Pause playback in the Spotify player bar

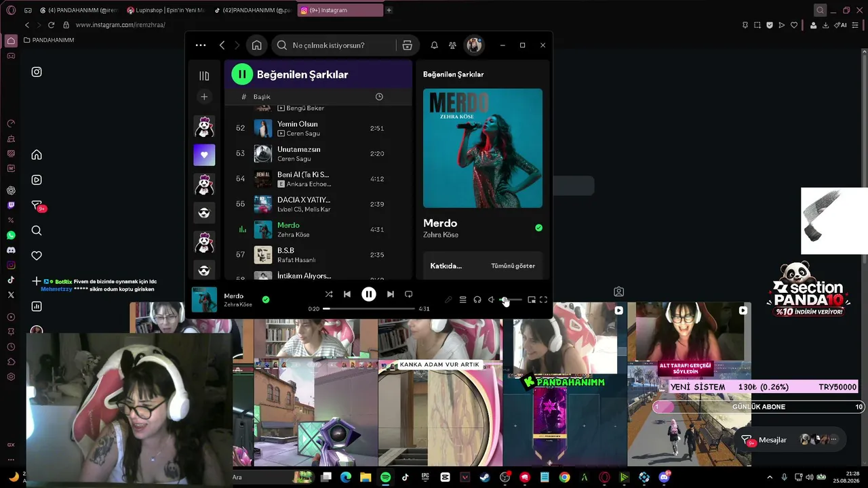click(x=368, y=294)
